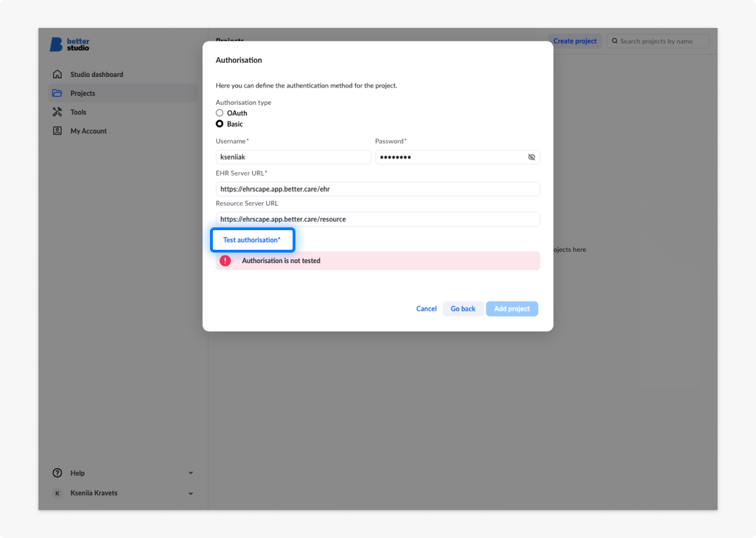The width and height of the screenshot is (756, 538).
Task: Click the Kseniia Kravets avatar icon
Action: click(x=57, y=493)
